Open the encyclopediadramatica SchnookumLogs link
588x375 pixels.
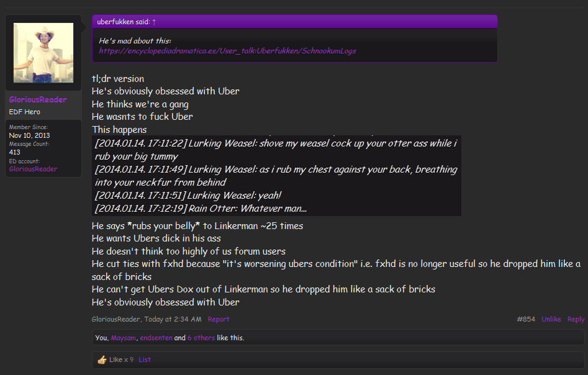coord(227,51)
